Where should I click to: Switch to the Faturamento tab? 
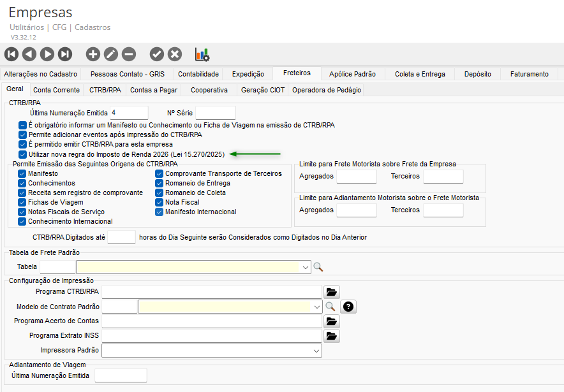tap(529, 74)
